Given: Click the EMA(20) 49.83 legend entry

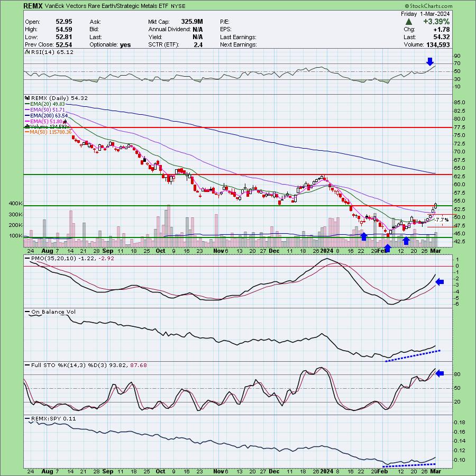Looking at the screenshot, I should point(48,104).
